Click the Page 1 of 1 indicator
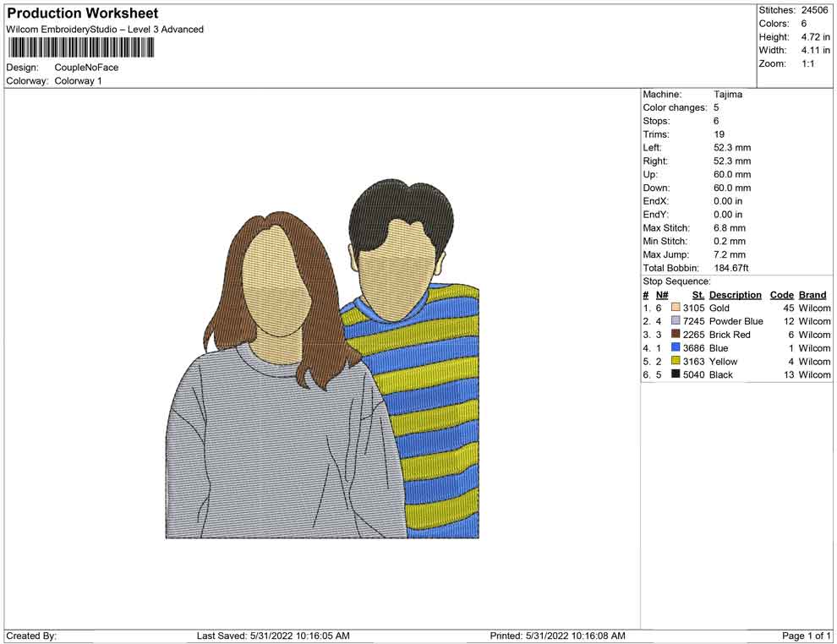 [807, 636]
